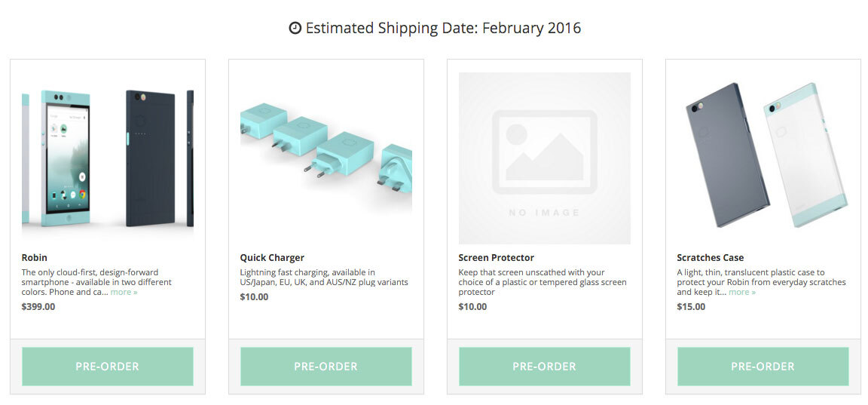Screen dimensions: 868x405
Task: Click the Robin phone product image
Action: coord(108,158)
